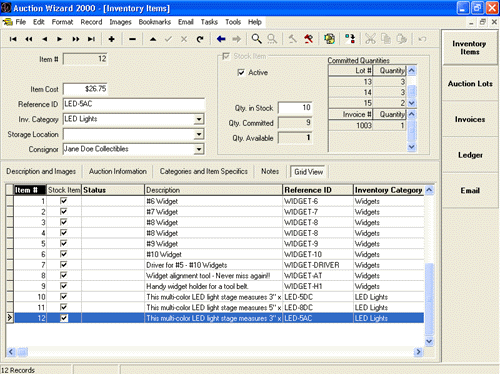Navigate forward with gray right arrow
The width and height of the screenshot is (500, 374).
[236, 39]
